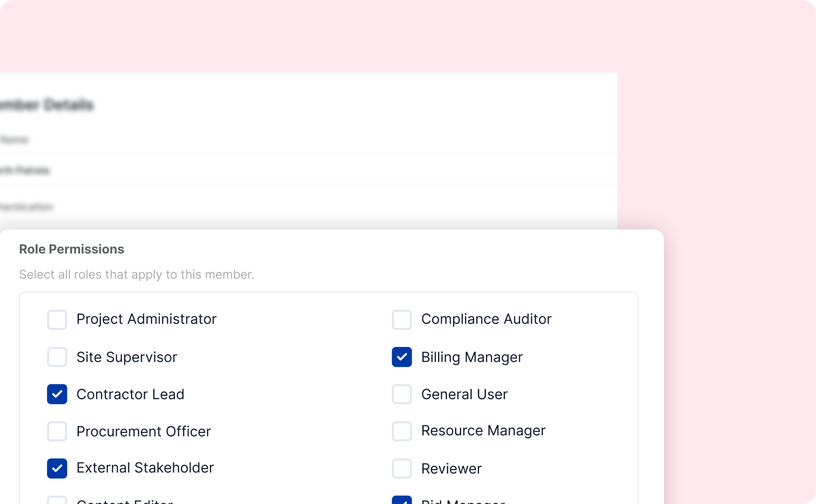Click the Role Permissions heading
This screenshot has width=816, height=504.
pos(71,249)
